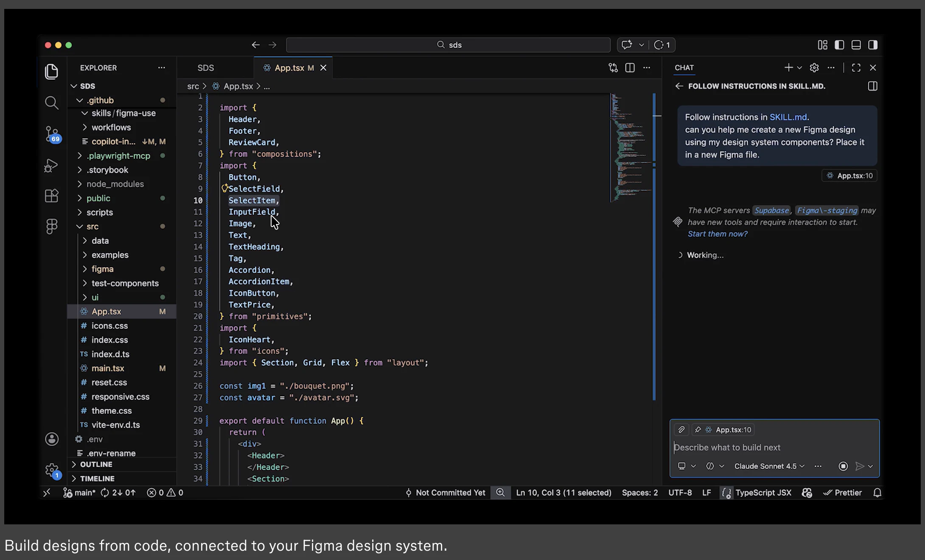Click the attach context paperclip icon
Screen dimensions: 925x560
681,430
